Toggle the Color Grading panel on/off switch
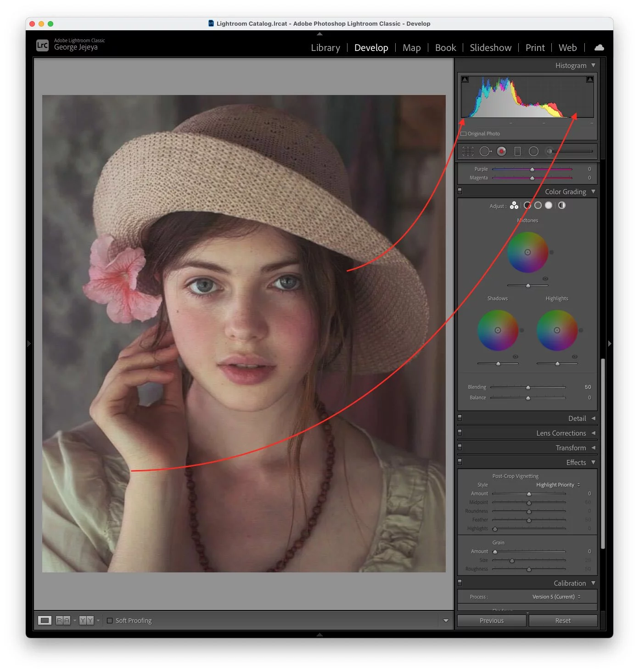Screen dimensions: 639x672 click(x=460, y=191)
